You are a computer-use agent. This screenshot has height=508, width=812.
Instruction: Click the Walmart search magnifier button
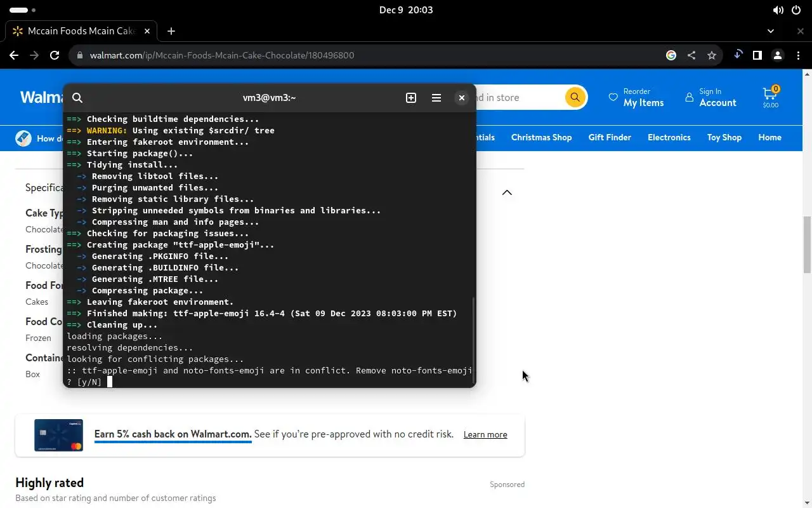tap(575, 97)
